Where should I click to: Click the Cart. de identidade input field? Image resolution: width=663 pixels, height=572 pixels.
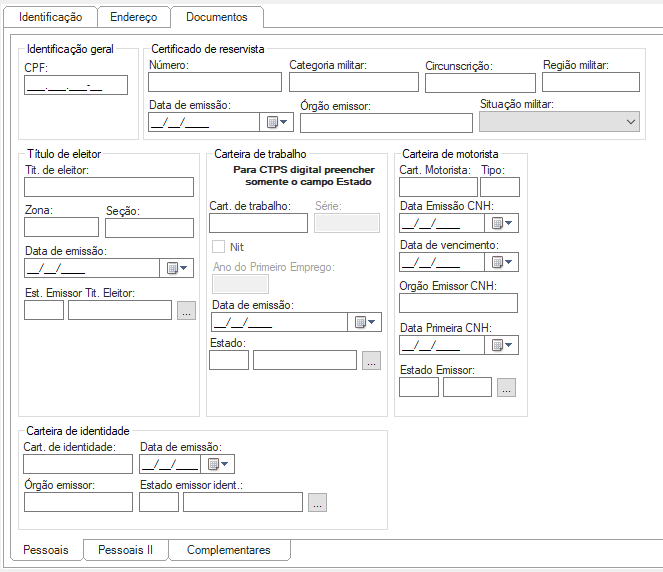[77, 464]
